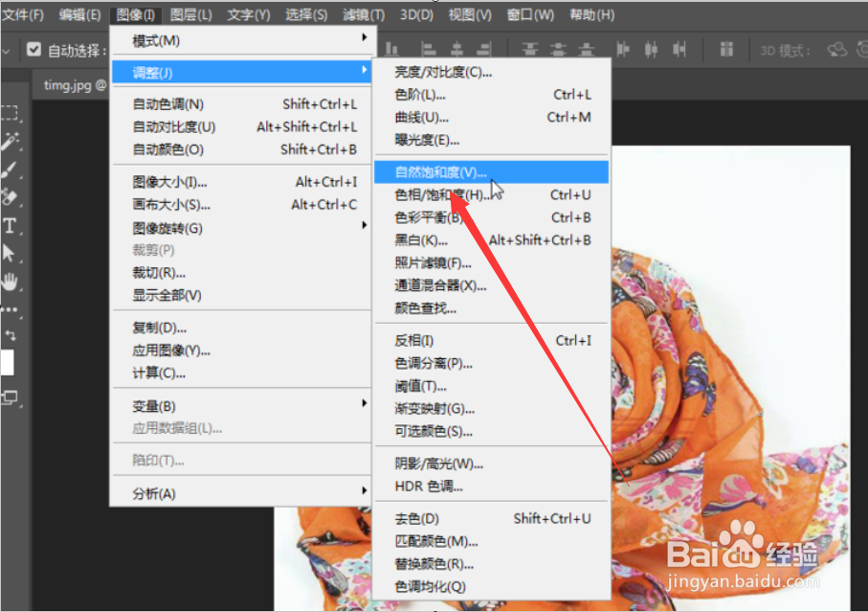The height and width of the screenshot is (612, 868).
Task: Select the Path Selection arrow tool
Action: [x=9, y=253]
